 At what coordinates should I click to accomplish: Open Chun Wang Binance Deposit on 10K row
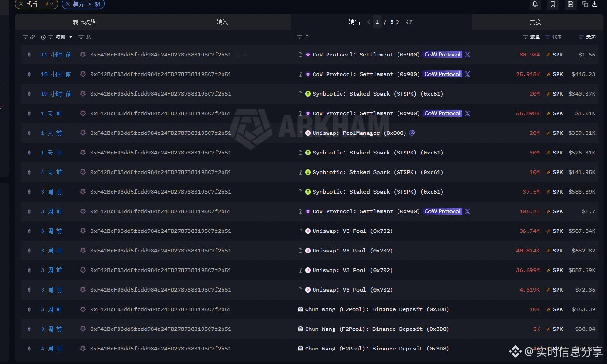click(x=377, y=309)
